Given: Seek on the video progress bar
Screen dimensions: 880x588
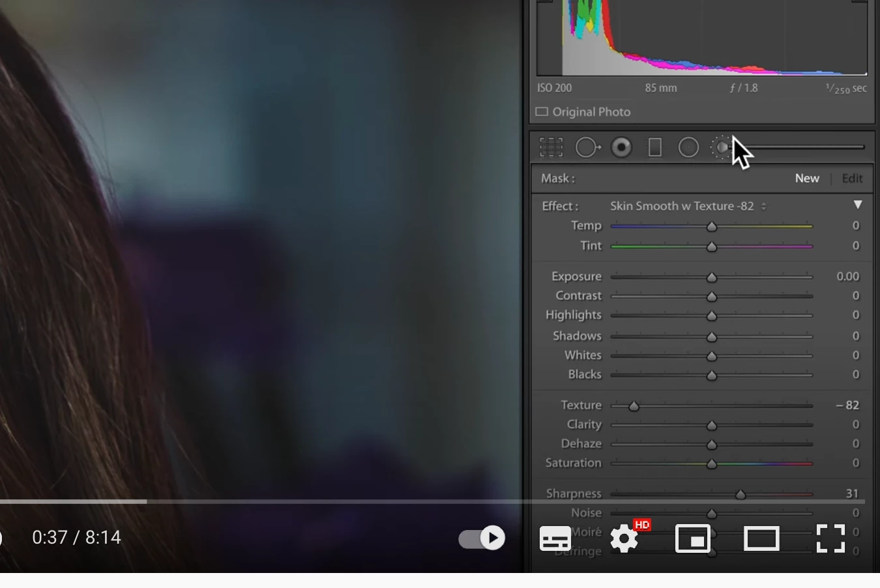Looking at the screenshot, I should coord(432,502).
